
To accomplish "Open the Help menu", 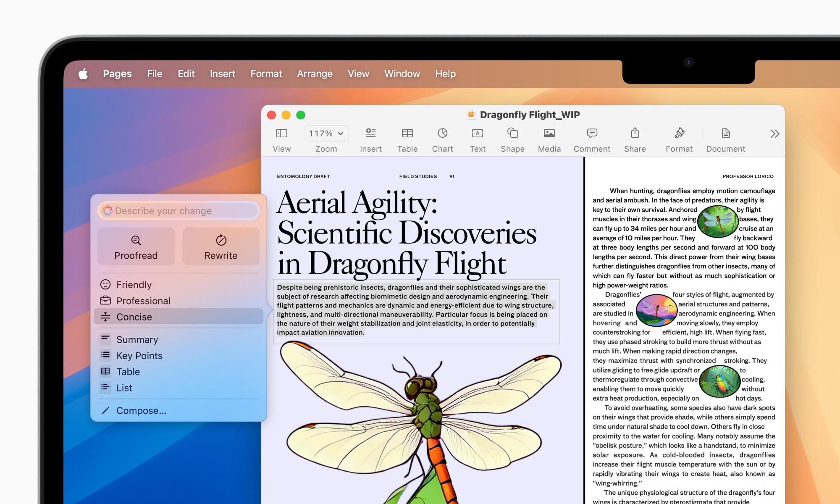I will (x=445, y=74).
